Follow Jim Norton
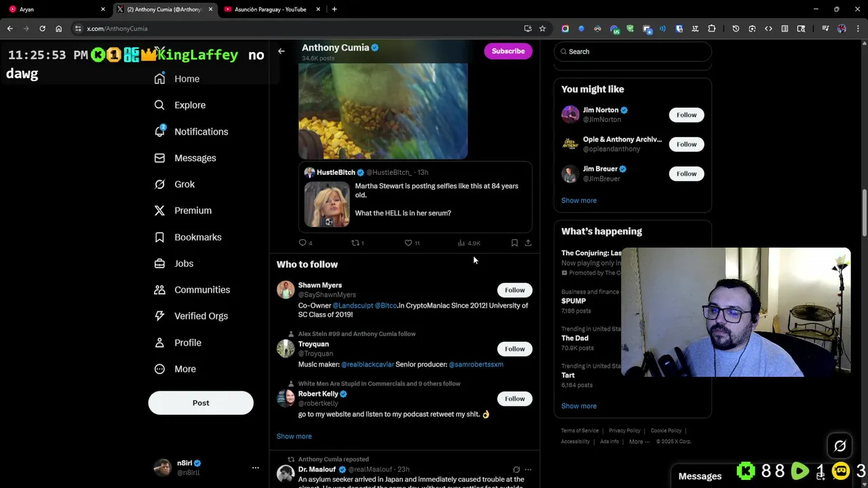 point(686,115)
